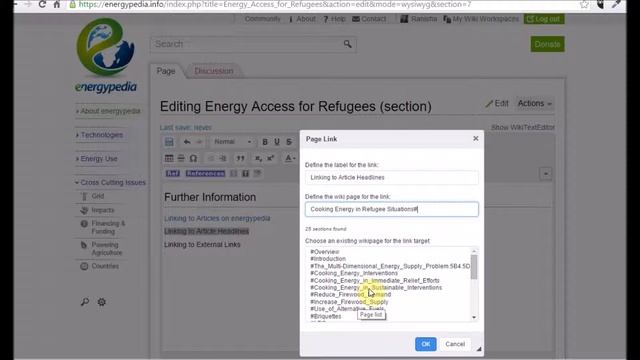Go to browser home page
This screenshot has height=360, width=640.
click(x=57, y=4)
